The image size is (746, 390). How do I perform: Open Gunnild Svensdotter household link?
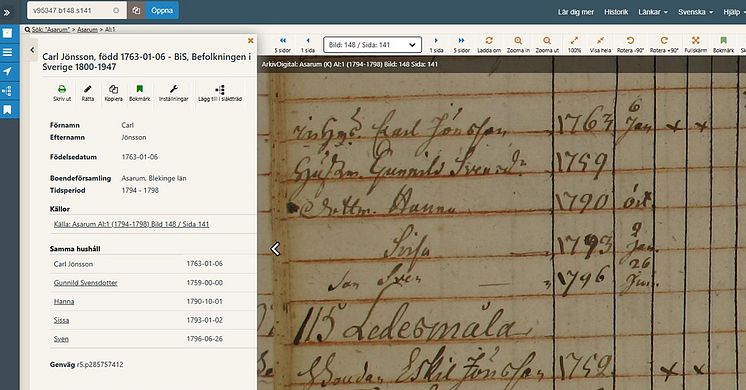click(x=86, y=283)
